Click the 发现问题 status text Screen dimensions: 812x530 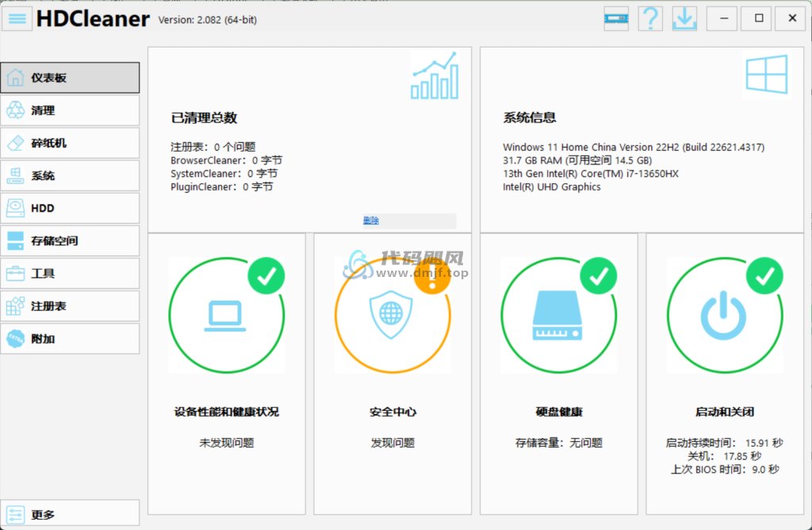pyautogui.click(x=393, y=443)
